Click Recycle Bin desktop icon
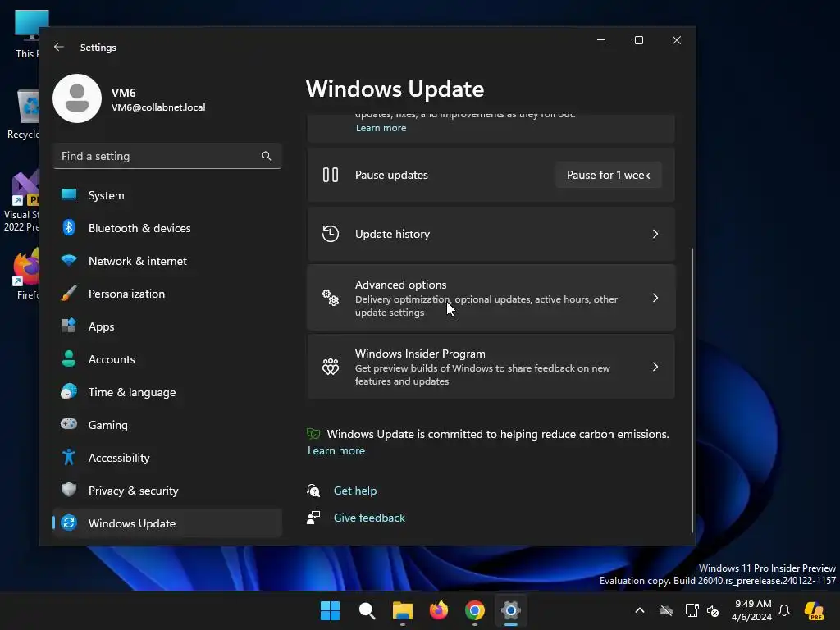The width and height of the screenshot is (840, 630). [x=22, y=113]
